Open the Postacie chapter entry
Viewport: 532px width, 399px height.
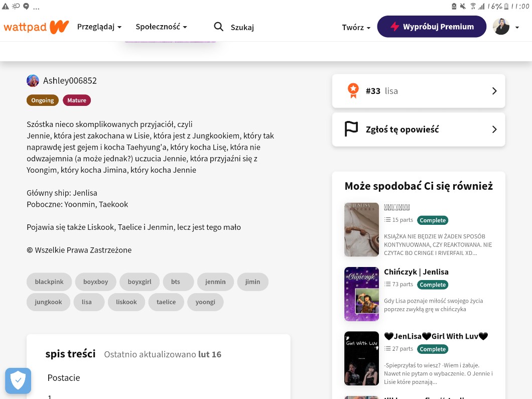64,377
